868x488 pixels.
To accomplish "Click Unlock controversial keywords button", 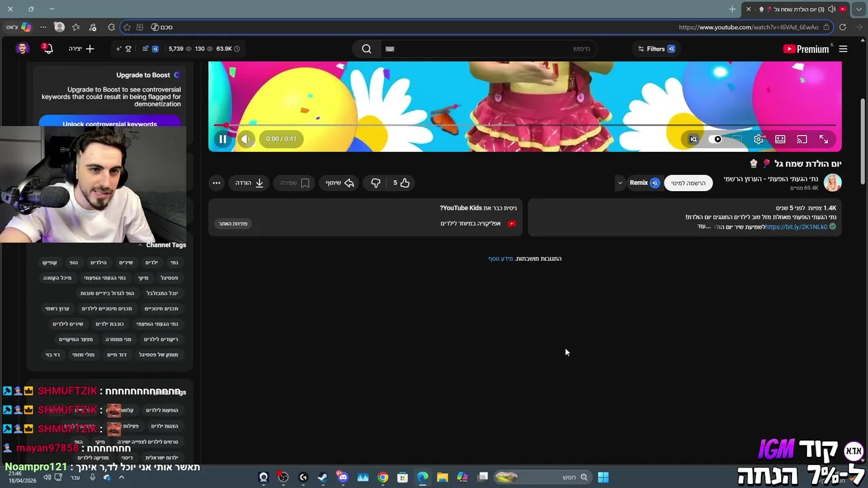I will (x=110, y=123).
